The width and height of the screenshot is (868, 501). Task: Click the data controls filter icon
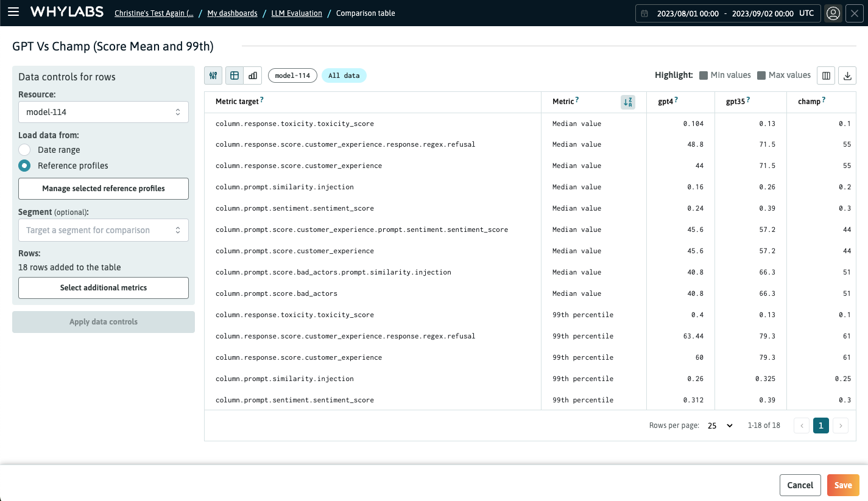[x=213, y=75]
